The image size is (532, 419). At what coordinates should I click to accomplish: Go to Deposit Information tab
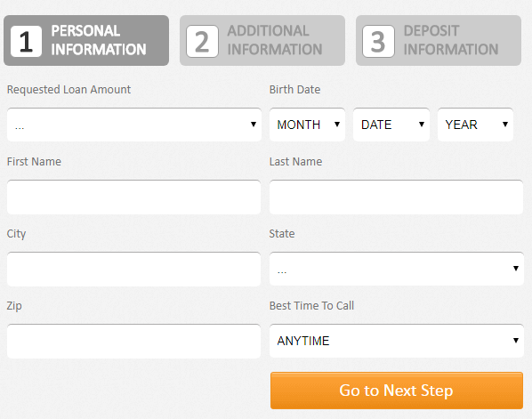(439, 40)
